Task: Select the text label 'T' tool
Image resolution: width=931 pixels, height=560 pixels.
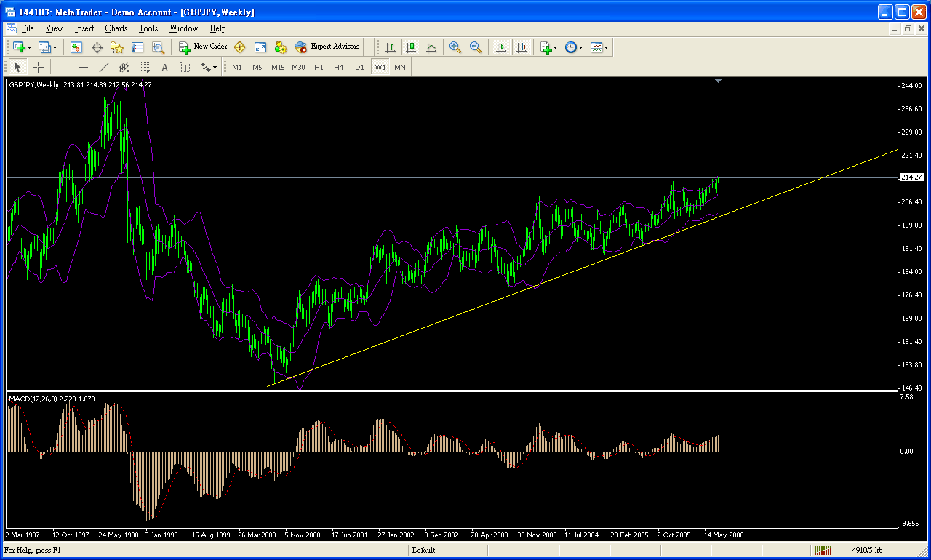Action: [185, 67]
